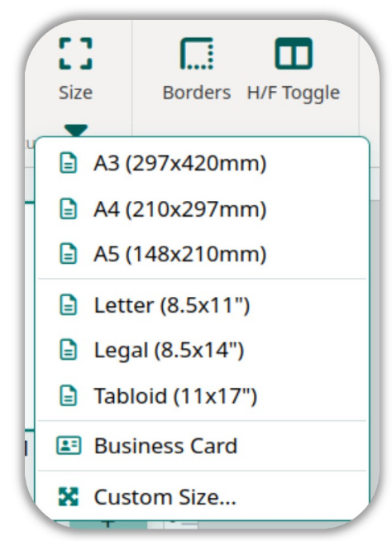Click the Custom Size expand-arrows icon
392x541 pixels.
click(69, 497)
